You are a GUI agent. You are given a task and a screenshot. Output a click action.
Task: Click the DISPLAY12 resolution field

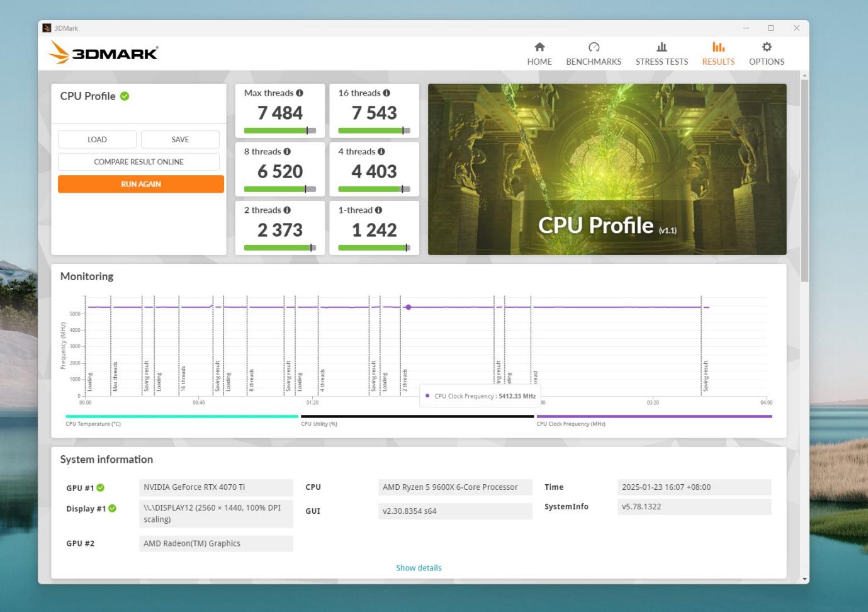click(216, 514)
